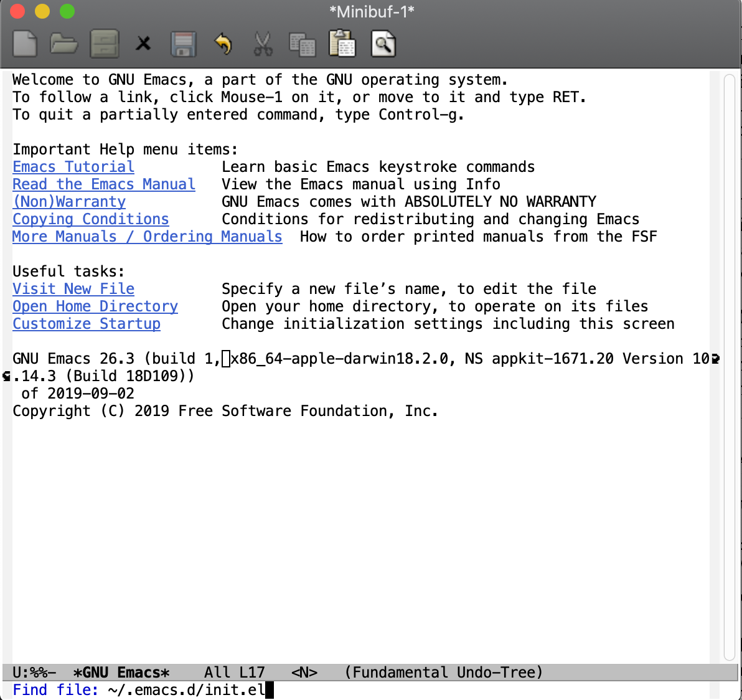The image size is (742, 700).
Task: Open a file using the folder toolbar icon
Action: (x=63, y=43)
